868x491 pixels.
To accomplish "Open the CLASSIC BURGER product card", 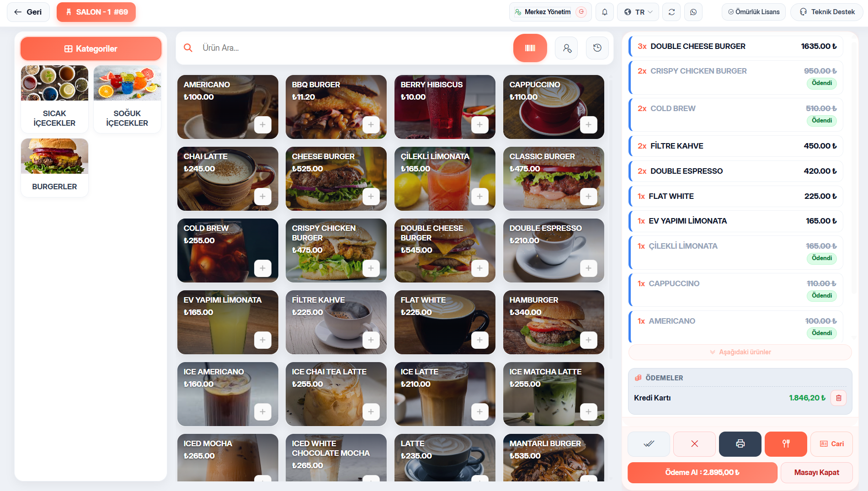I will [554, 179].
